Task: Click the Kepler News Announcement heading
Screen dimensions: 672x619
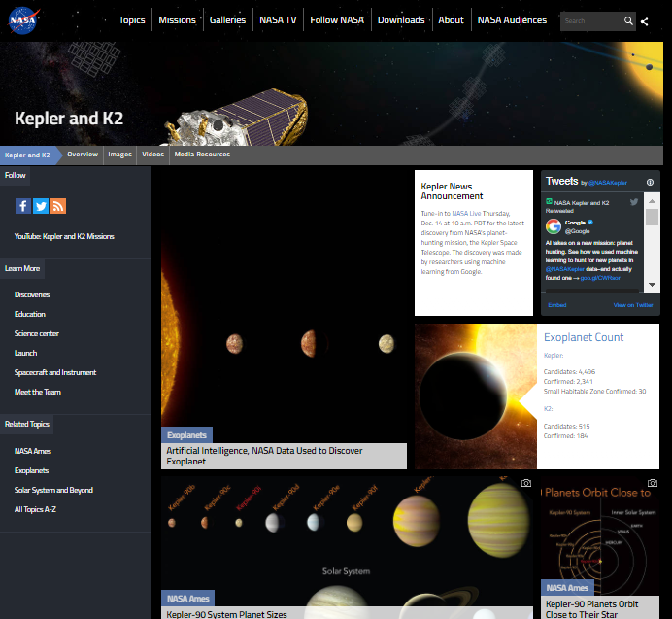Action: pos(452,190)
